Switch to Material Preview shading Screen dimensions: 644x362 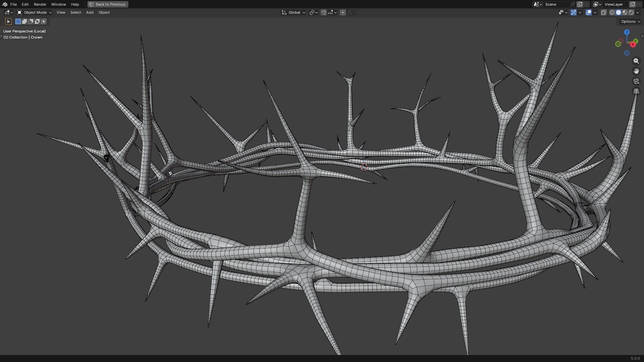pos(625,12)
